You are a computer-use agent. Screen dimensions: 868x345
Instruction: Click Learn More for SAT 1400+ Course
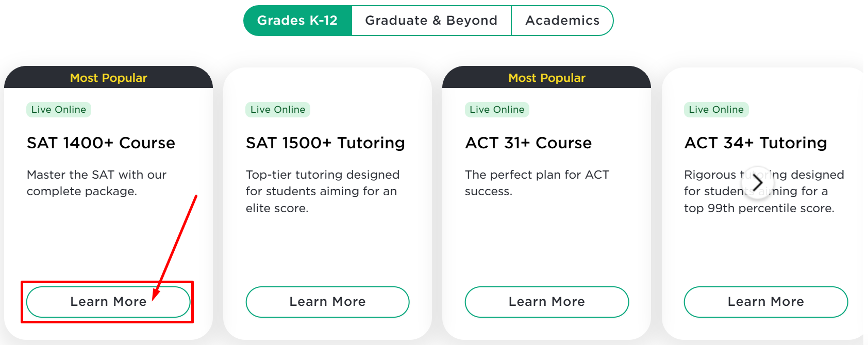pyautogui.click(x=108, y=302)
